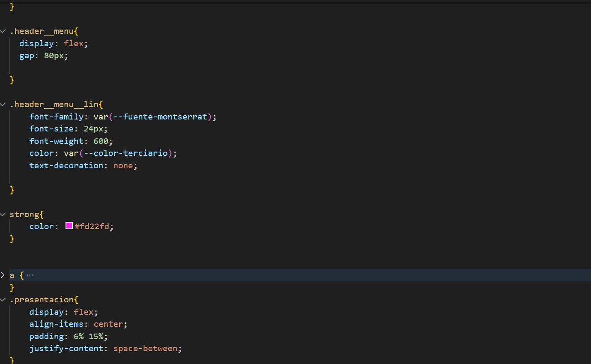Viewport: 591px width, 364px height.
Task: Click 'flex' value in .header__menu rule
Action: pyautogui.click(x=74, y=44)
